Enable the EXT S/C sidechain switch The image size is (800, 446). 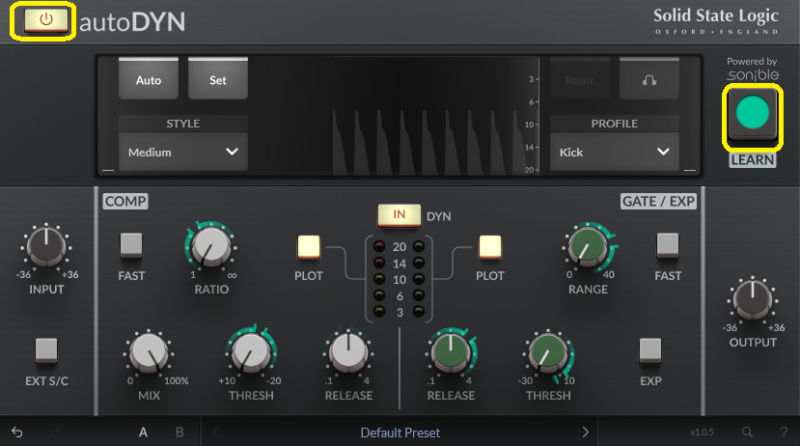click(x=46, y=350)
